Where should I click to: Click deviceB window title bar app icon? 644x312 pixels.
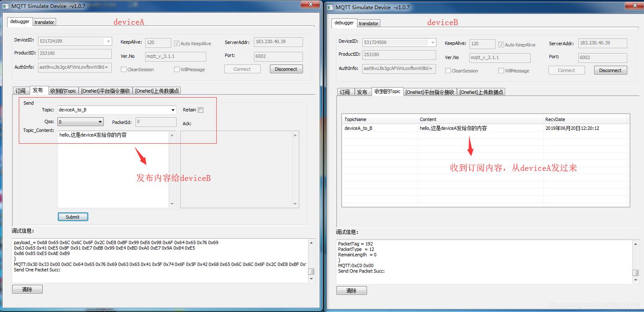[x=330, y=7]
